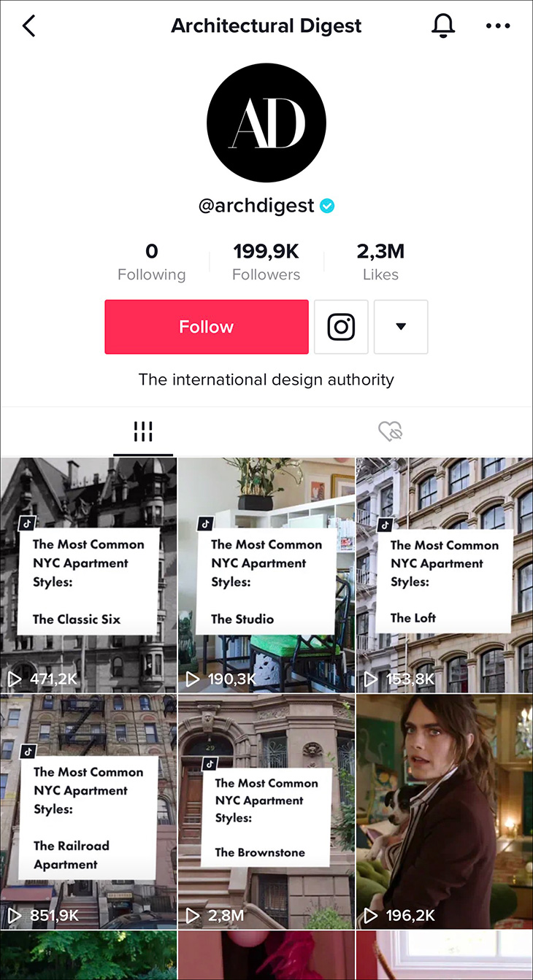Click the blue verified badge
533x980 pixels.
pos(328,206)
